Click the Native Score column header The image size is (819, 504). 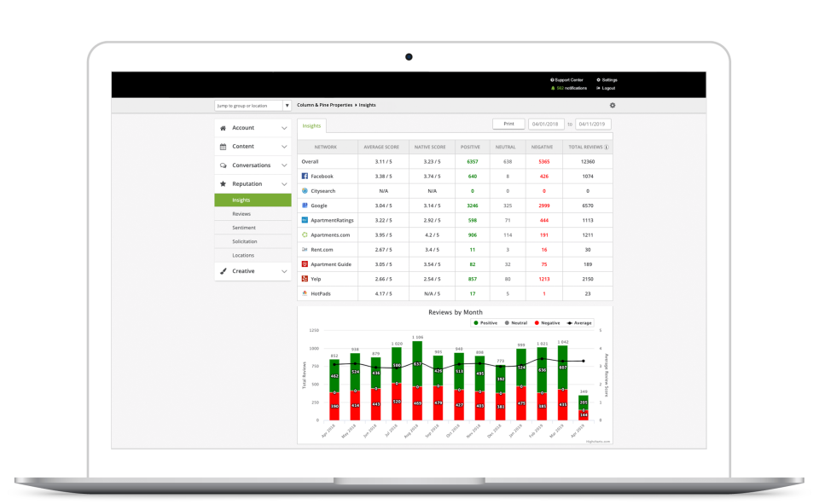click(x=430, y=148)
